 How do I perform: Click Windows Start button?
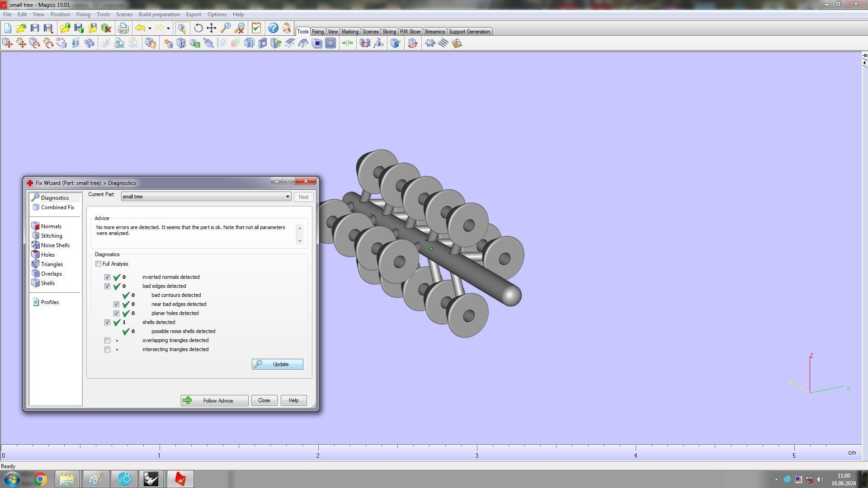12,479
